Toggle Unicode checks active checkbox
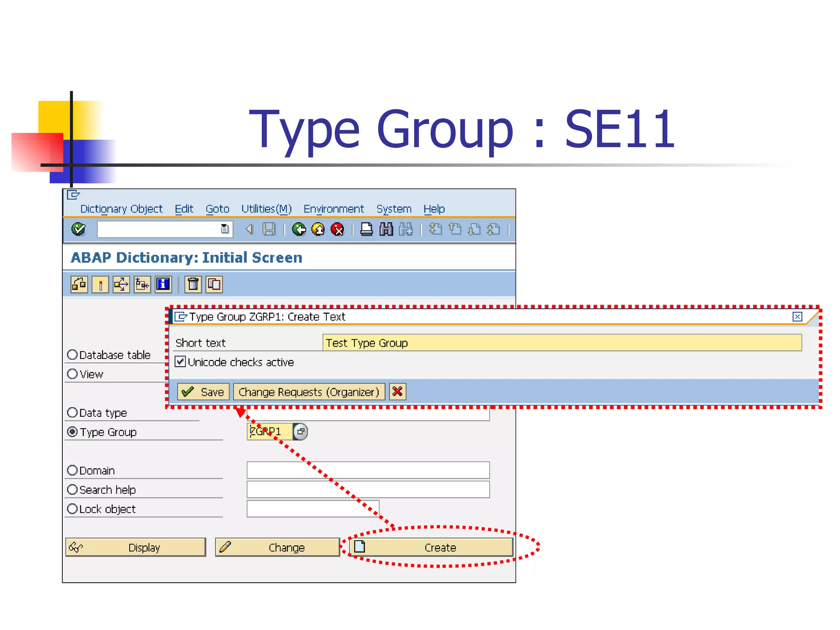840x630 pixels. pos(180,362)
